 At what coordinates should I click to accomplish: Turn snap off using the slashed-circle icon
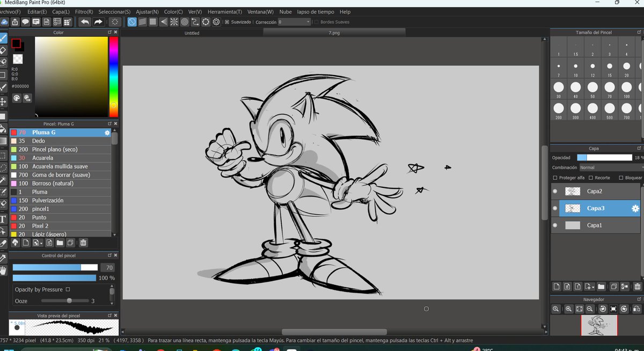tap(132, 22)
